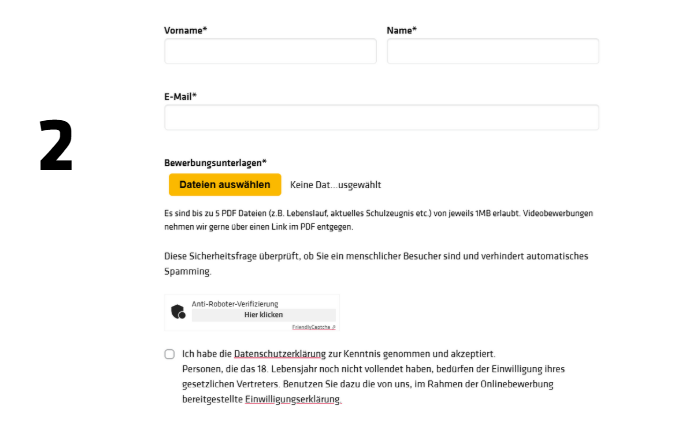This screenshot has width=691, height=421.
Task: Click the Anti-Roboter-Verifizierung caption text
Action: (x=234, y=303)
